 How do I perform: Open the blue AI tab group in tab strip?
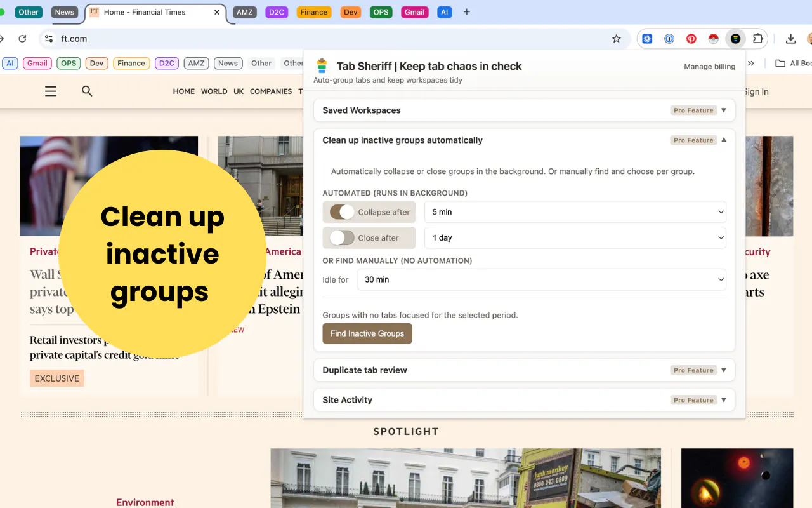445,12
